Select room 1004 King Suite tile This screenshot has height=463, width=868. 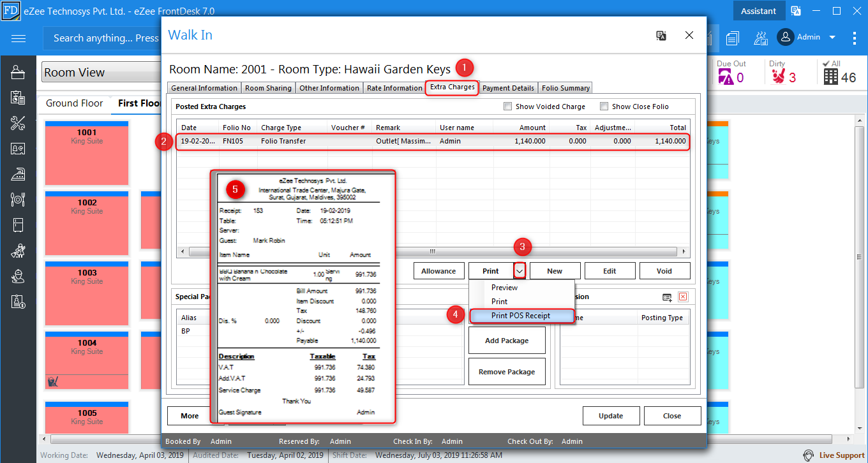pyautogui.click(x=87, y=361)
